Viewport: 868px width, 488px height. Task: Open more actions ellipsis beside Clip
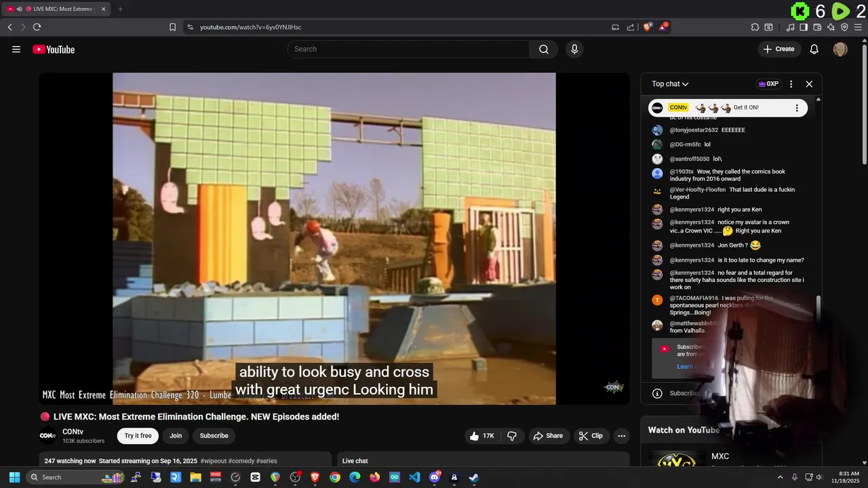click(x=621, y=436)
